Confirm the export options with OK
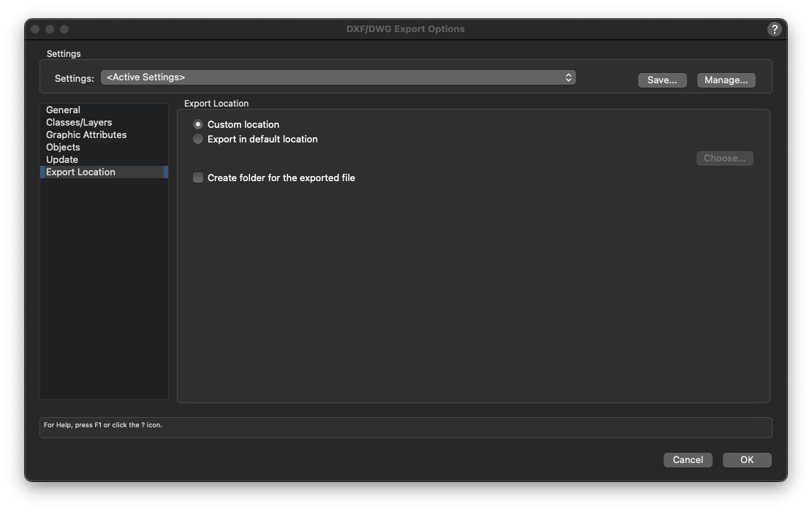812x512 pixels. 746,460
